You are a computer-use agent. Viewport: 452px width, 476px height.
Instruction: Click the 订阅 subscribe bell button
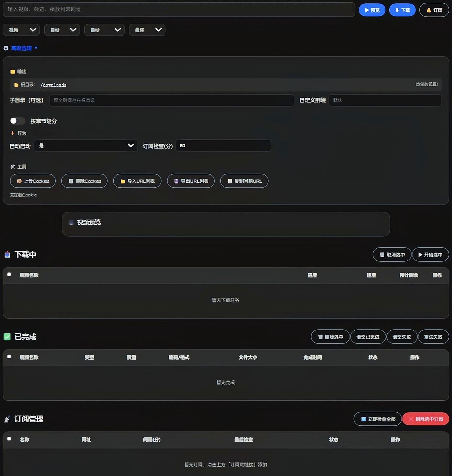tap(434, 10)
